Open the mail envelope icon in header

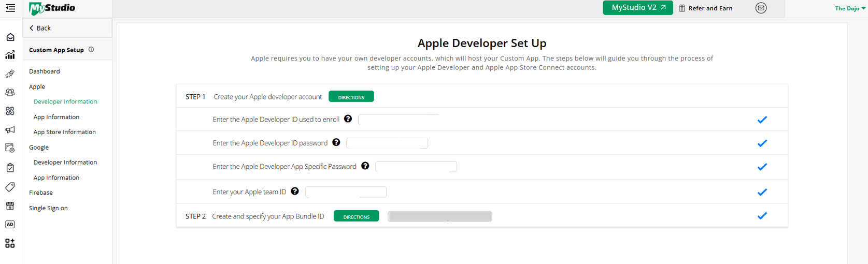point(761,8)
